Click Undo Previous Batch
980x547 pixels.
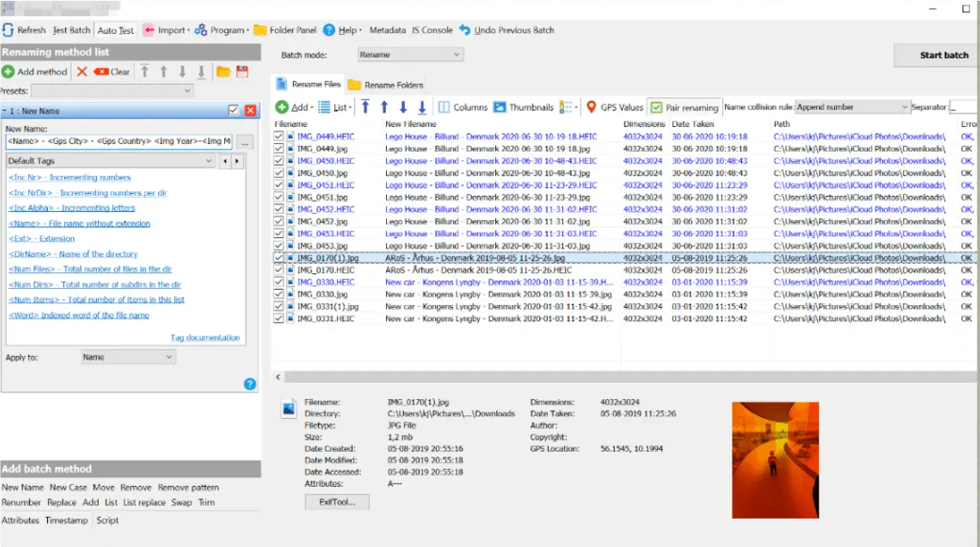coord(506,30)
